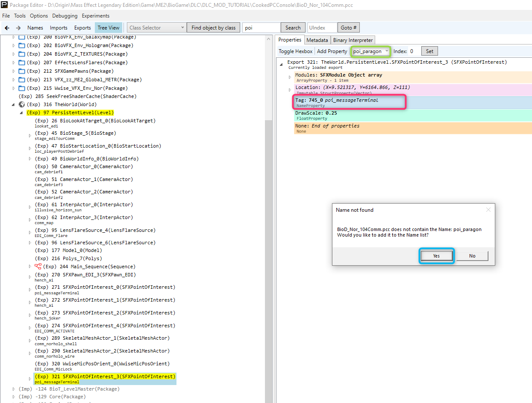Open the Experiments menu
This screenshot has height=403, width=532.
click(96, 16)
